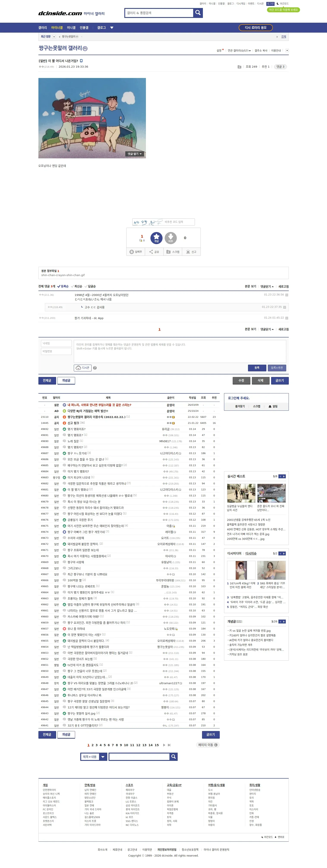Share the post via 공유 icon

(154, 252)
